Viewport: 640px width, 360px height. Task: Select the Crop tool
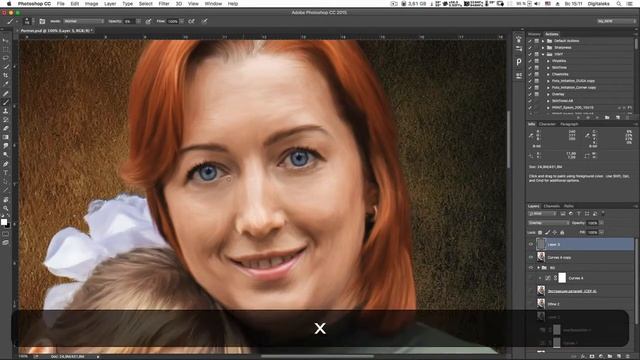(5, 75)
